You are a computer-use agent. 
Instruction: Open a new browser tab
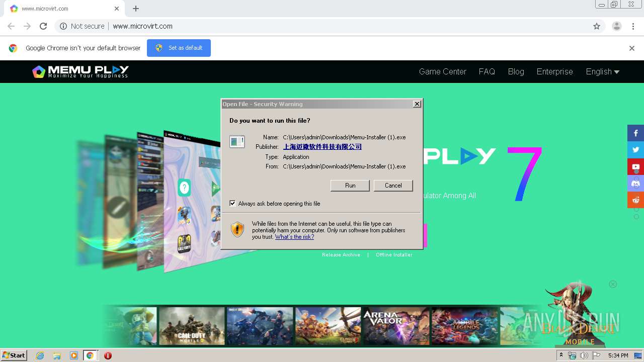point(136,9)
